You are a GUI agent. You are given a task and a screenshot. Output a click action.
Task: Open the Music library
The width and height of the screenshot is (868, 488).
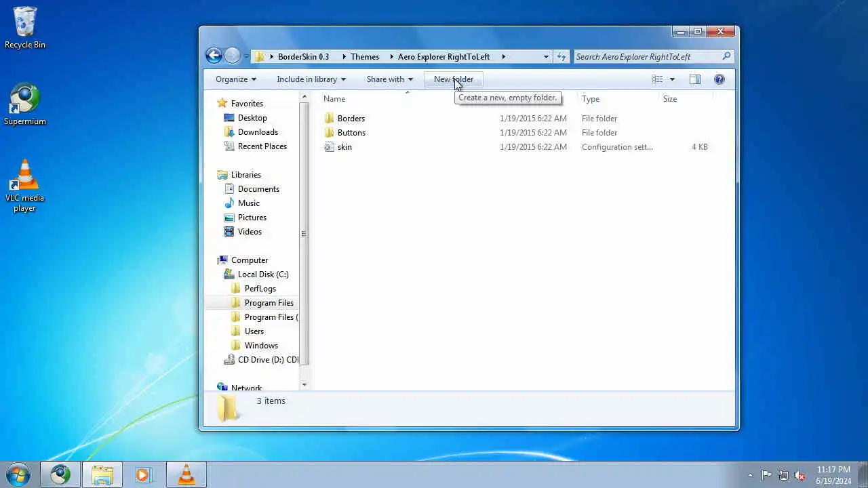[248, 203]
